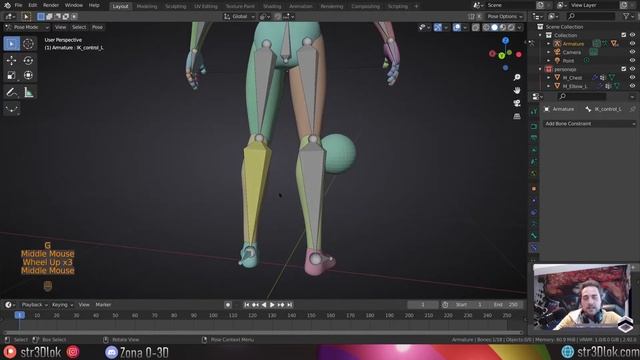The width and height of the screenshot is (640, 360).
Task: Toggle X-Ray display in viewport
Action: (476, 28)
